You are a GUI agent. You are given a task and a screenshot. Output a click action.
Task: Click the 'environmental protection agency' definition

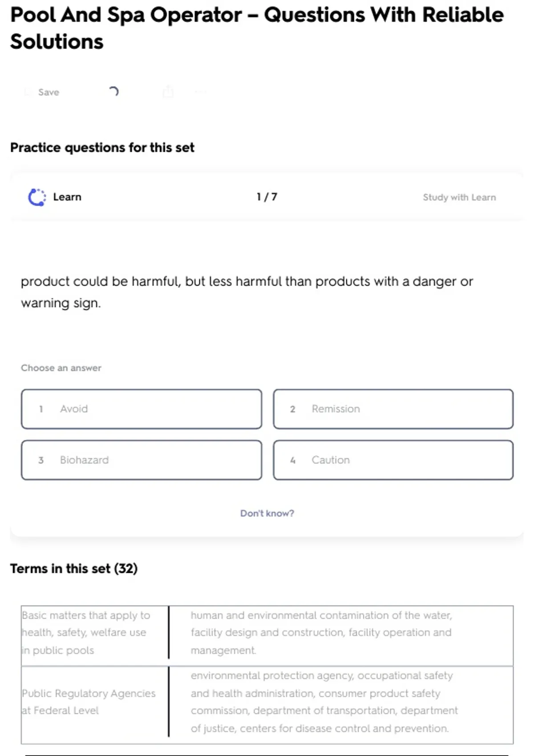[x=324, y=702]
